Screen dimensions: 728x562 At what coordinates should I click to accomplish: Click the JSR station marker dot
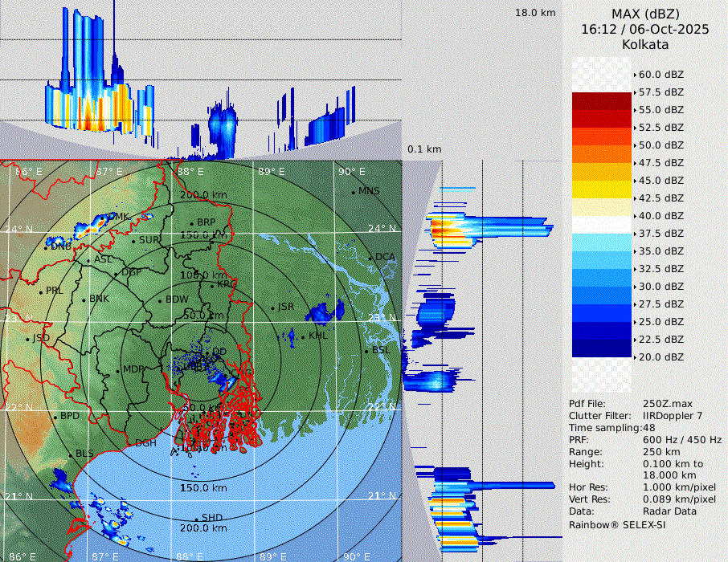pos(273,307)
